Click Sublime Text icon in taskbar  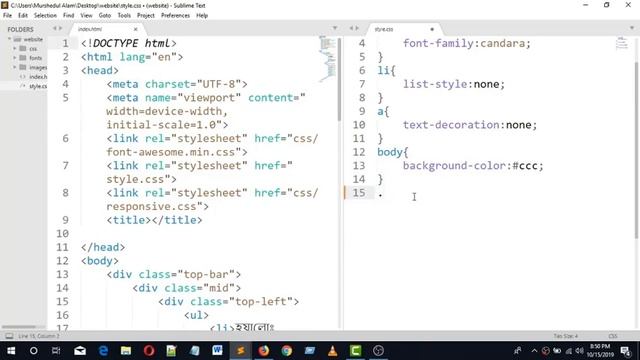(240, 351)
